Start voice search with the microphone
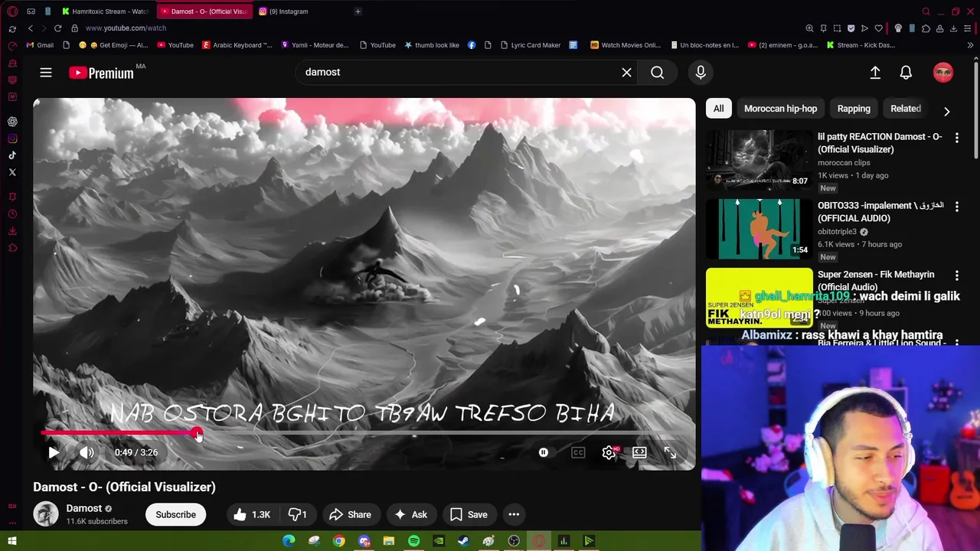The height and width of the screenshot is (551, 980). point(701,72)
